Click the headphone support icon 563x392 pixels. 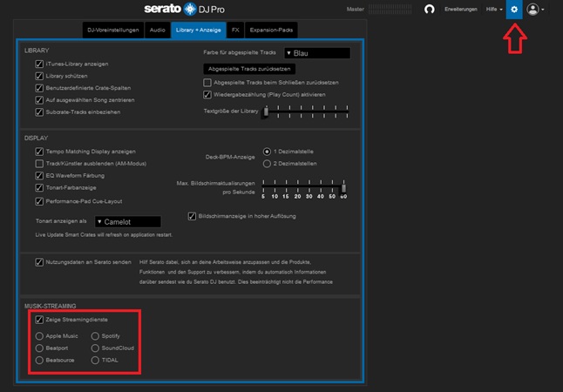429,10
